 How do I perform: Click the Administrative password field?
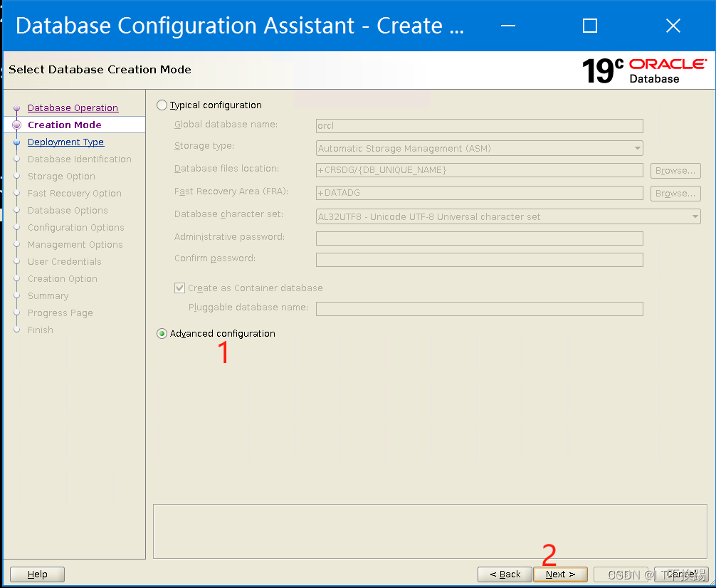tap(480, 238)
